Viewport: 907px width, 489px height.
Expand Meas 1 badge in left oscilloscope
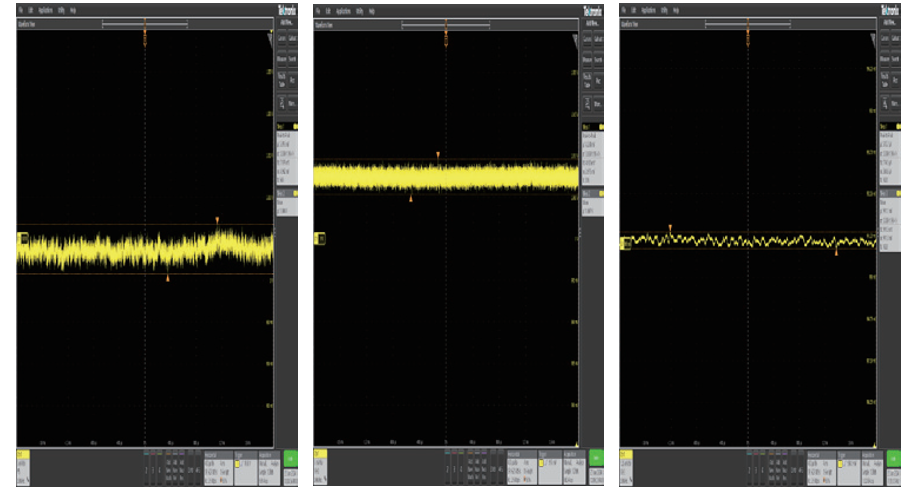click(x=288, y=152)
